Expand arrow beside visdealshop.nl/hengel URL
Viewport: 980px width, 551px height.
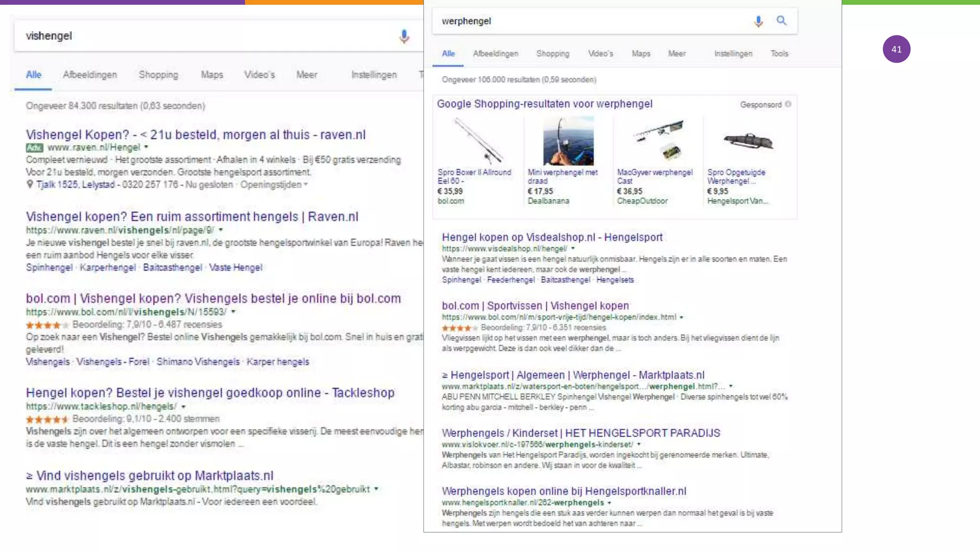pyautogui.click(x=573, y=249)
